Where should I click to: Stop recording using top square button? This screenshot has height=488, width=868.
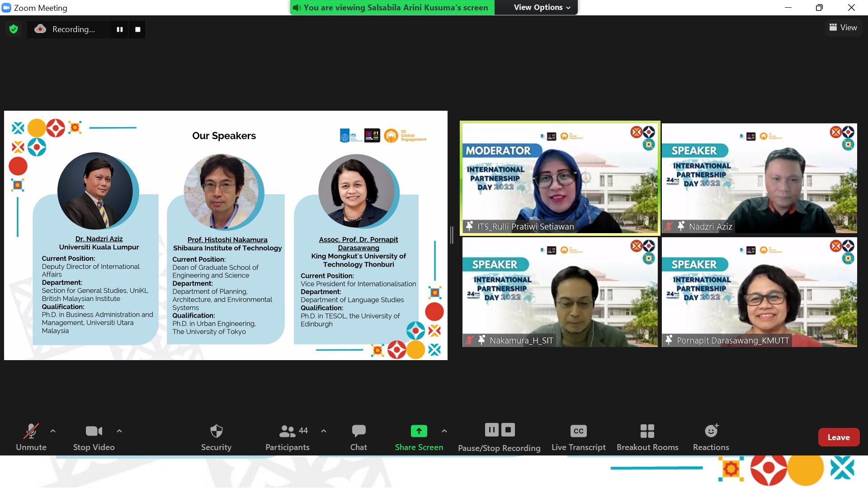[138, 29]
